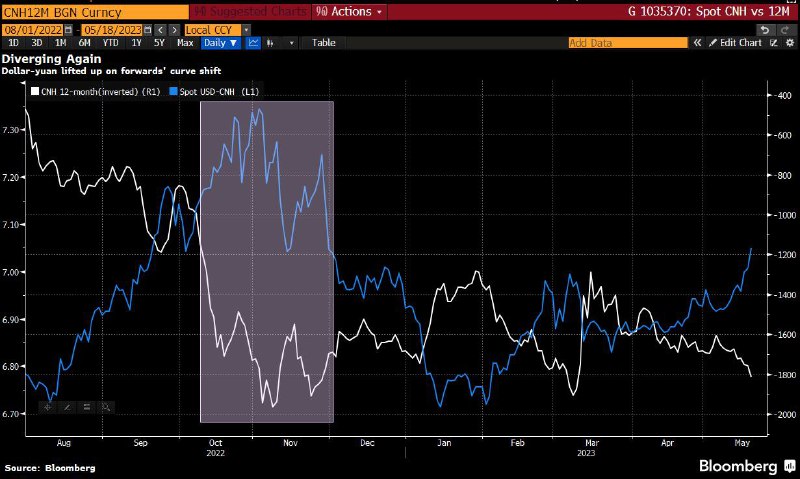
Task: Select the YTD time range
Action: (x=110, y=43)
